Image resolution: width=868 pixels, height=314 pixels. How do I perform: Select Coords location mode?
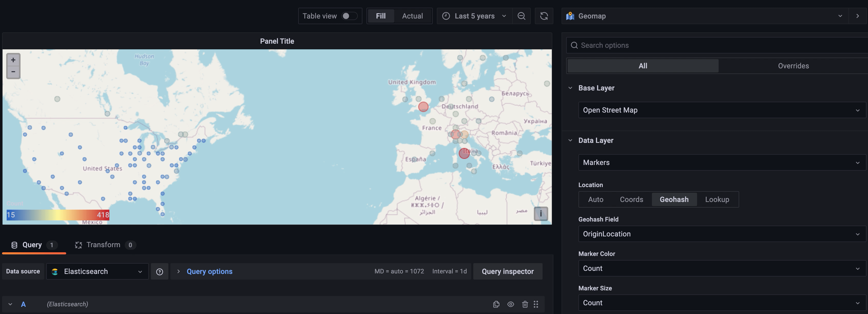(x=631, y=199)
